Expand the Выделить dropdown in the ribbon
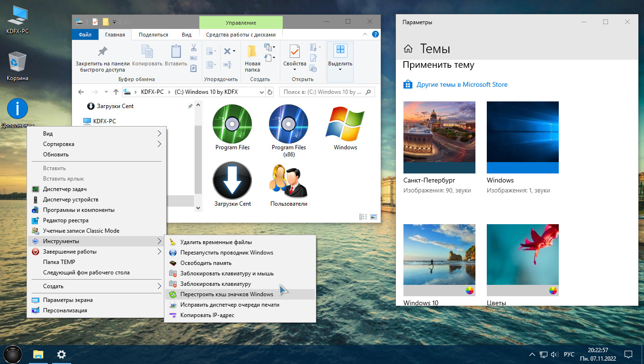The image size is (644, 364). 340,70
